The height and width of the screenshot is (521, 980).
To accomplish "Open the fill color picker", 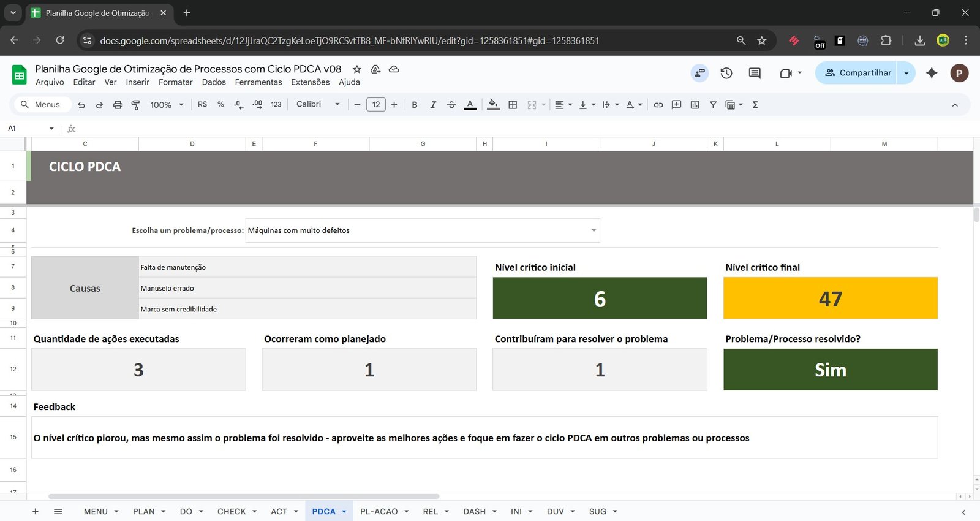I will tap(493, 105).
